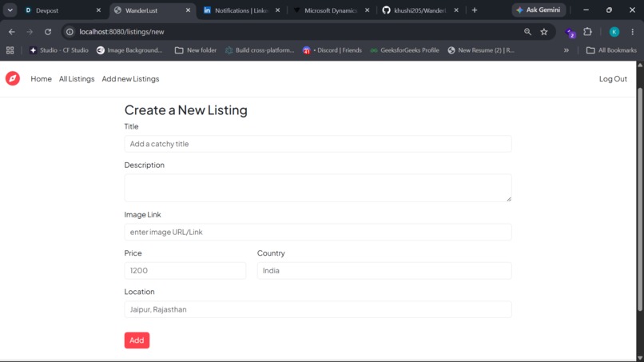
Task: Open GeeksforGeeks Profile bookmark
Action: pyautogui.click(x=404, y=50)
